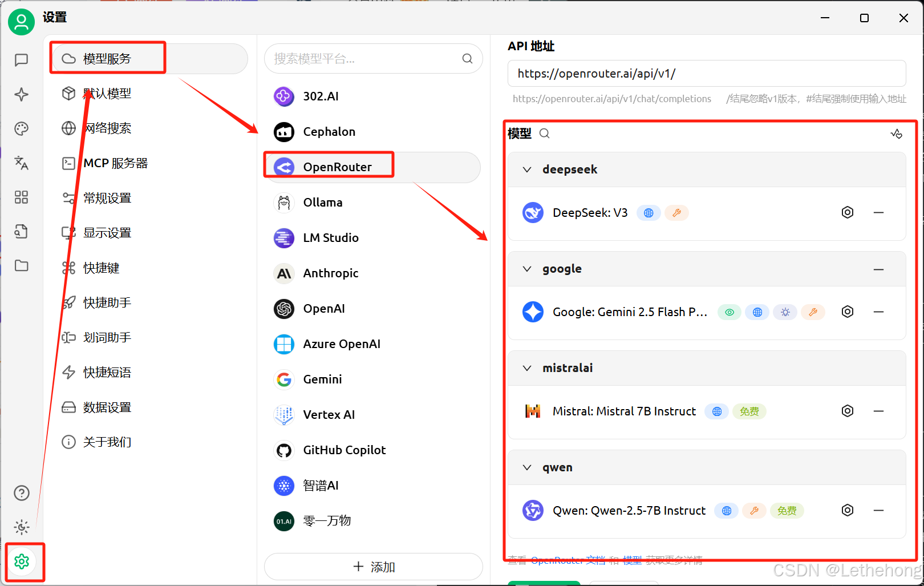
Task: Select MCP 服务器 settings menu
Action: click(150, 163)
